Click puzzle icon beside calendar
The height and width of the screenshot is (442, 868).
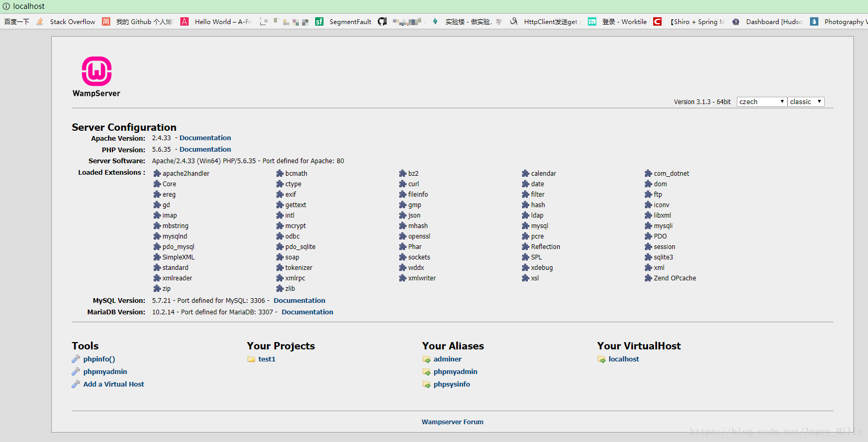click(x=525, y=174)
